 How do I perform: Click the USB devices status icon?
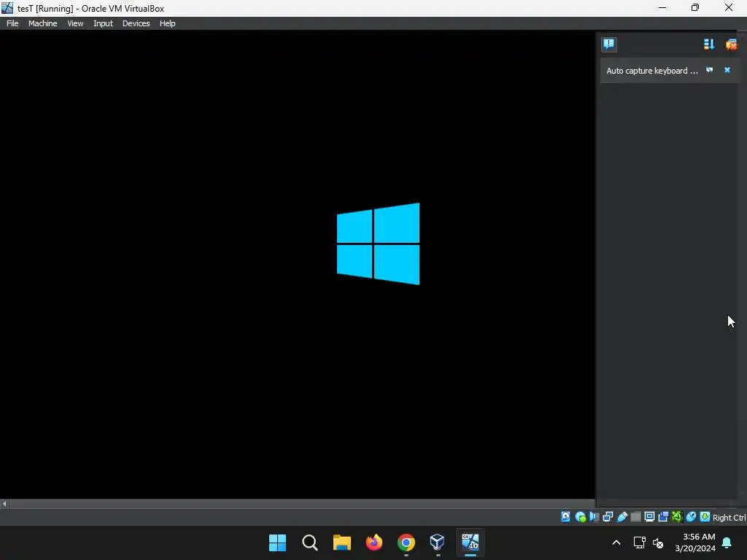[622, 517]
